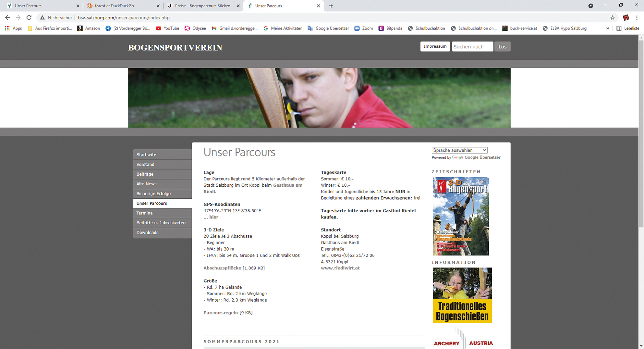
Task: Click the page vertical scrollbar
Action: (x=641, y=134)
